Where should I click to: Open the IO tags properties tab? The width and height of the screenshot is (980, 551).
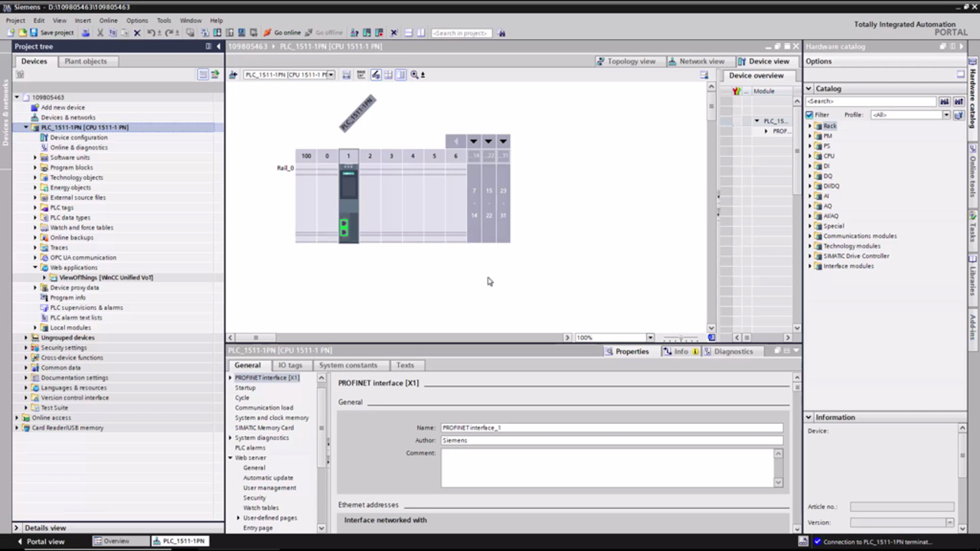289,365
